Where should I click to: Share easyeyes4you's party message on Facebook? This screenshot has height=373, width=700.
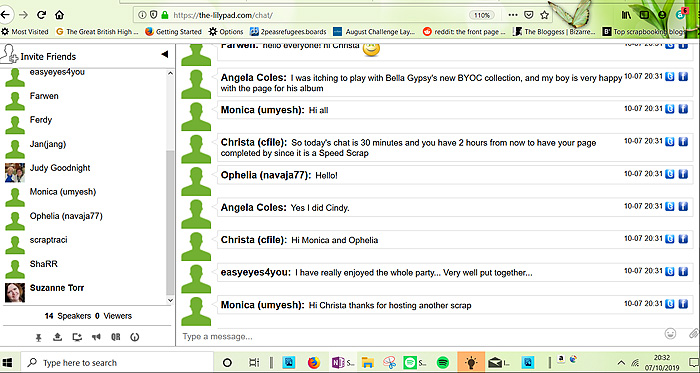683,272
